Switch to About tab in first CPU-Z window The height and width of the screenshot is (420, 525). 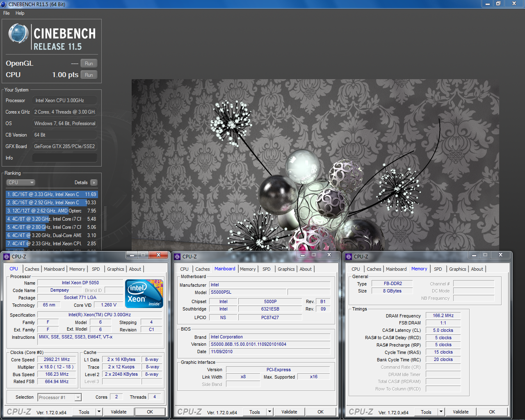coord(135,269)
